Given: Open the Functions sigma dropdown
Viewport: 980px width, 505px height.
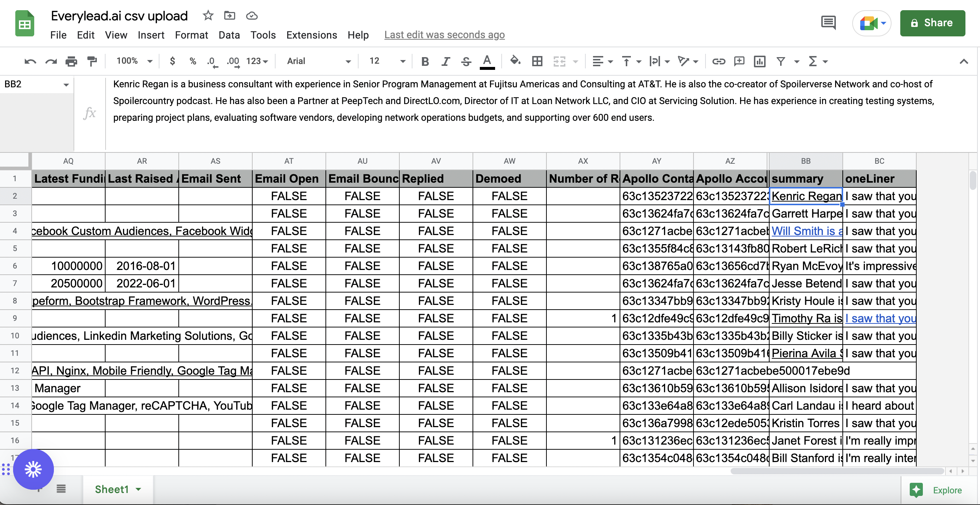Looking at the screenshot, I should point(818,61).
